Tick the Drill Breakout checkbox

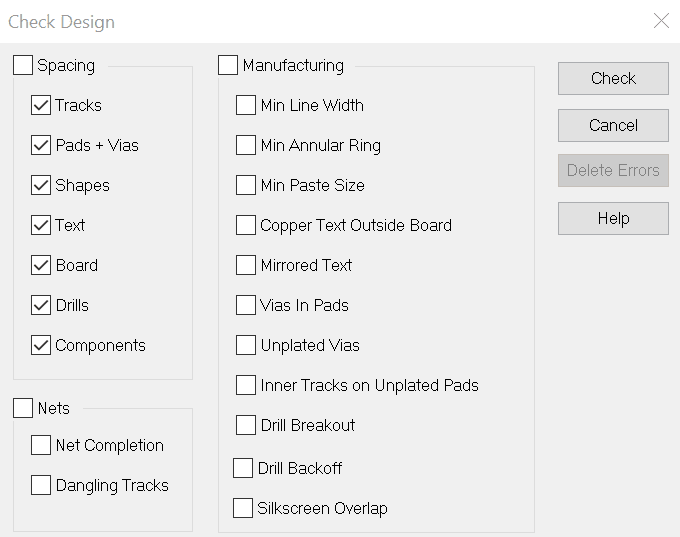pos(246,425)
